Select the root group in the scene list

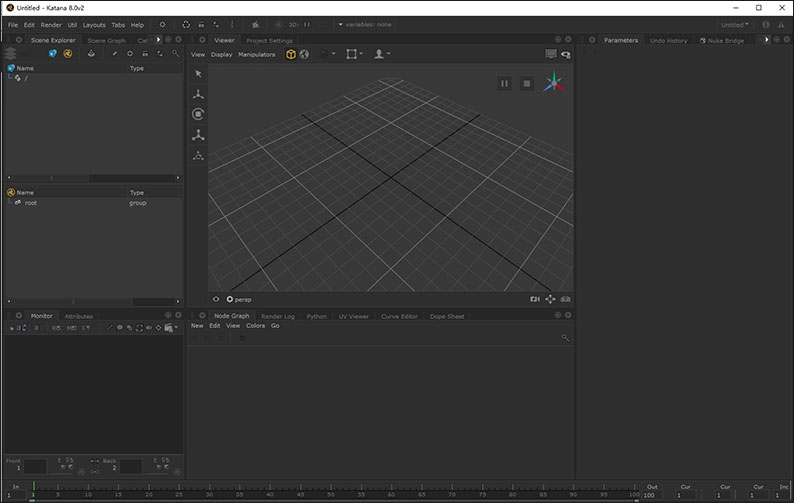[30, 203]
